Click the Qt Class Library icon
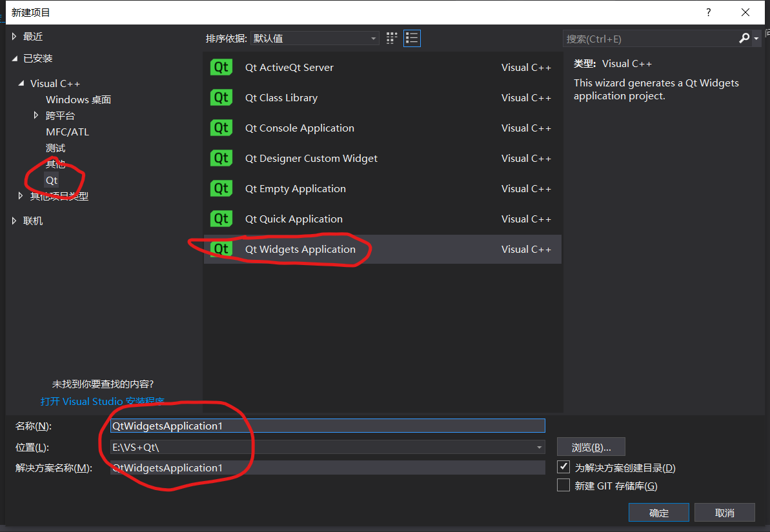 click(x=221, y=97)
